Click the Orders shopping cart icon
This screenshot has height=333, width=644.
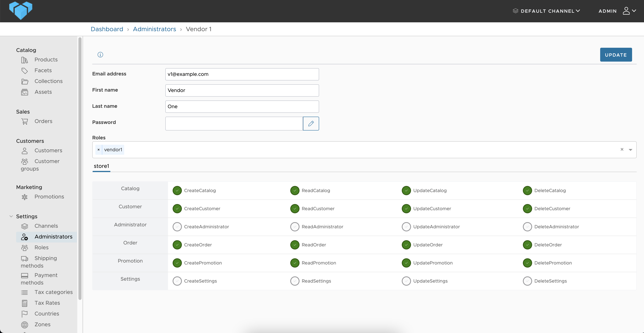coord(24,121)
